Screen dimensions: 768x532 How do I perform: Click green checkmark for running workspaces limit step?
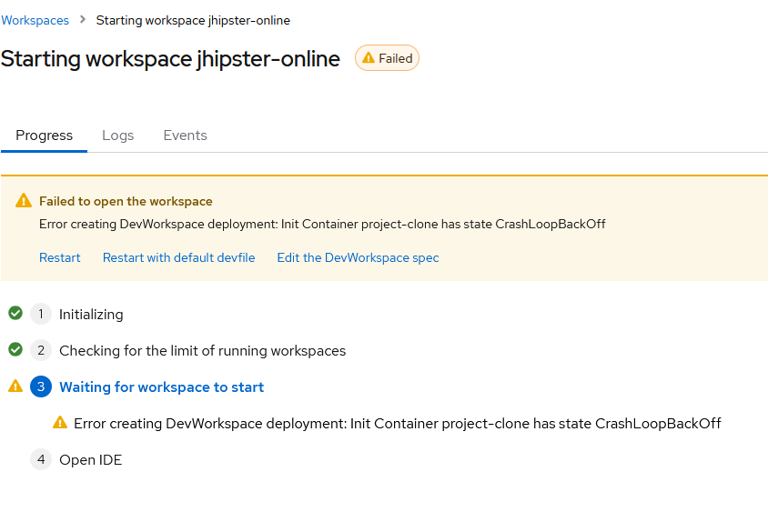pos(15,350)
